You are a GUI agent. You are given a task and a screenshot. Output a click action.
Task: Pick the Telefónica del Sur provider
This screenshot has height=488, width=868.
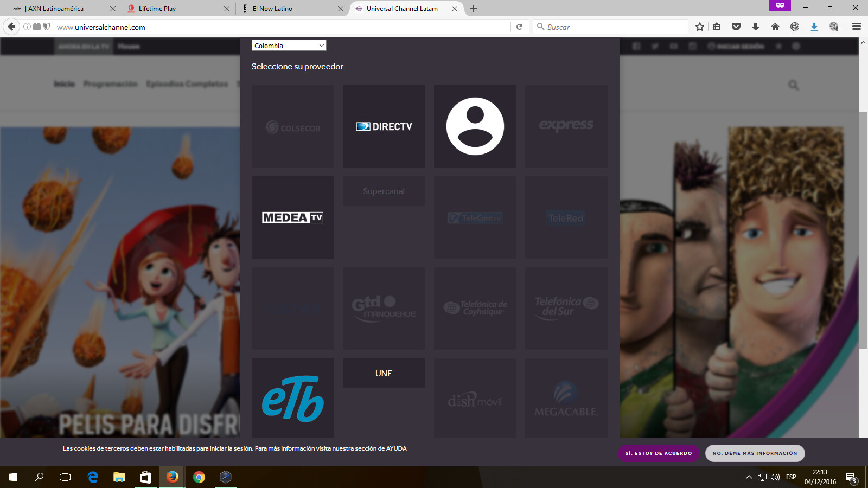pyautogui.click(x=566, y=309)
